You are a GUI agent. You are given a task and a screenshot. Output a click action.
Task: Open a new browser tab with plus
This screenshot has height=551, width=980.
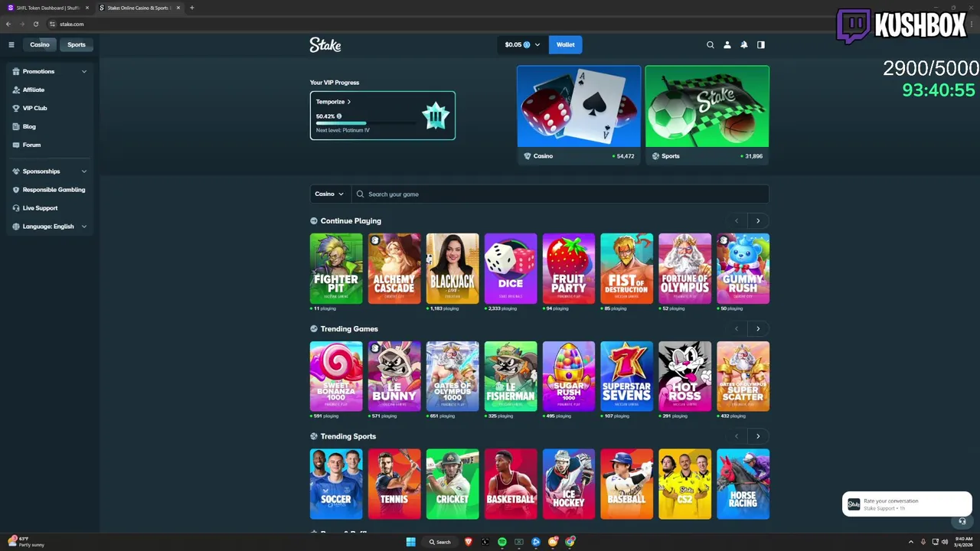click(191, 8)
